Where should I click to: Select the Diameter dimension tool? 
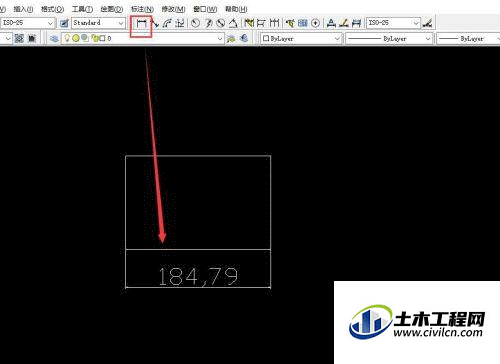(x=221, y=23)
